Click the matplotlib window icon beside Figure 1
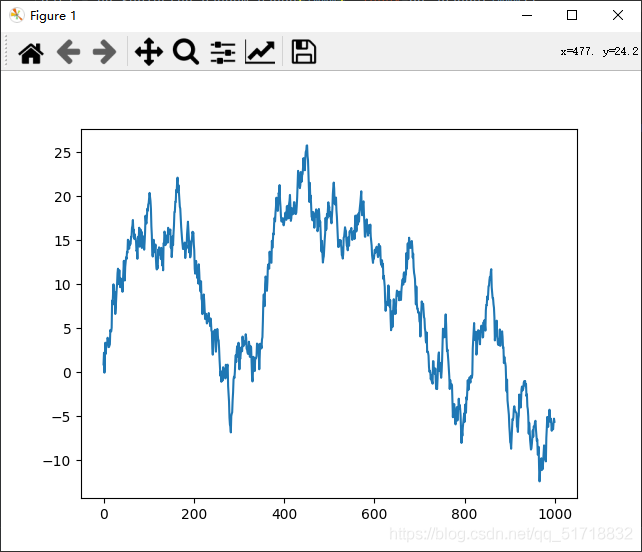This screenshot has width=642, height=552. [17, 16]
